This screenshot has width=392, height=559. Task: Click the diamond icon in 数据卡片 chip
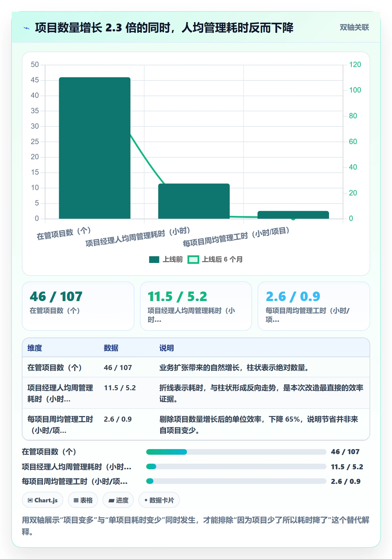[146, 500]
